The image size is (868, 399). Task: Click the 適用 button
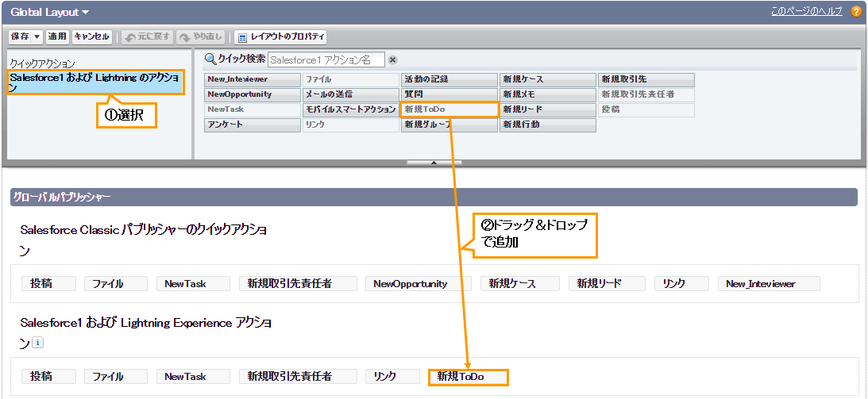tap(57, 37)
